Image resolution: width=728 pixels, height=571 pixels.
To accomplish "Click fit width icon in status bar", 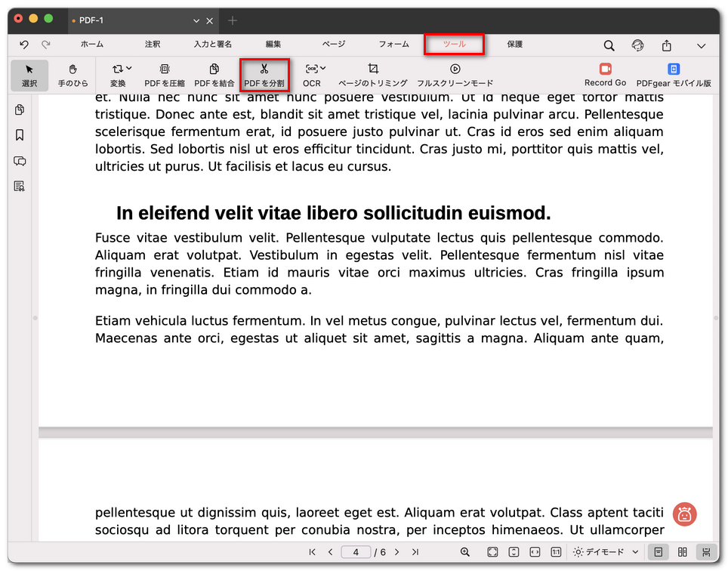I will coord(535,552).
